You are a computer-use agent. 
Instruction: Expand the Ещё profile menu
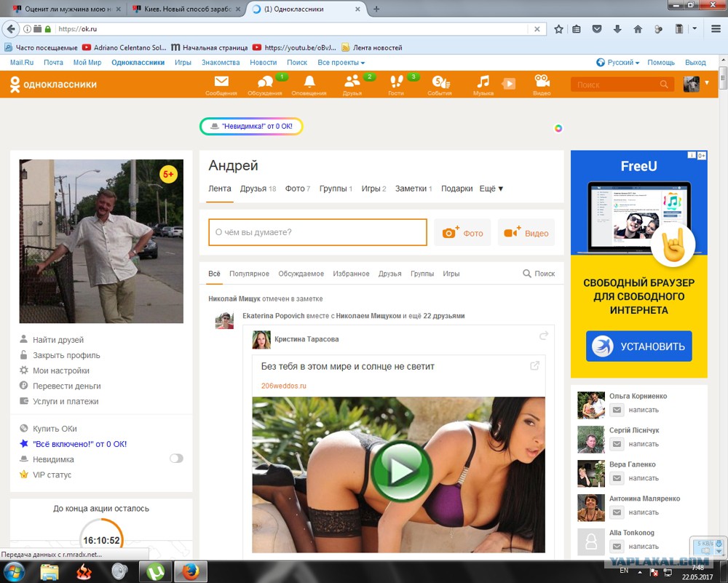[491, 189]
